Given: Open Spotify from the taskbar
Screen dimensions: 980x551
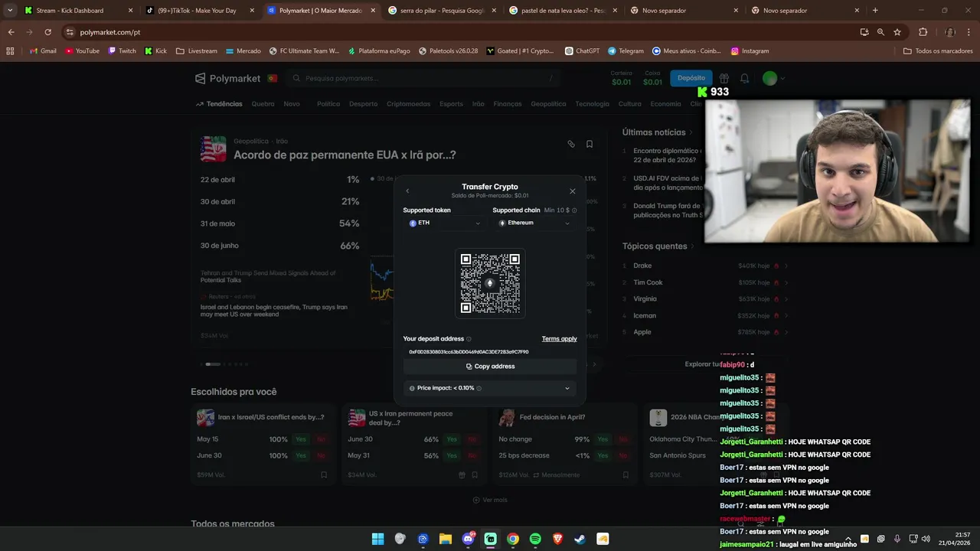Looking at the screenshot, I should click(535, 539).
